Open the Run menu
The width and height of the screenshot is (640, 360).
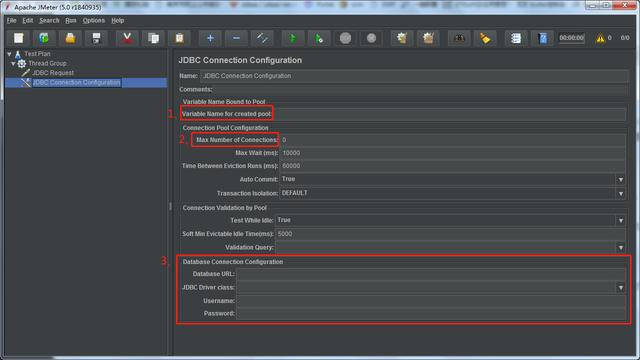(x=71, y=20)
